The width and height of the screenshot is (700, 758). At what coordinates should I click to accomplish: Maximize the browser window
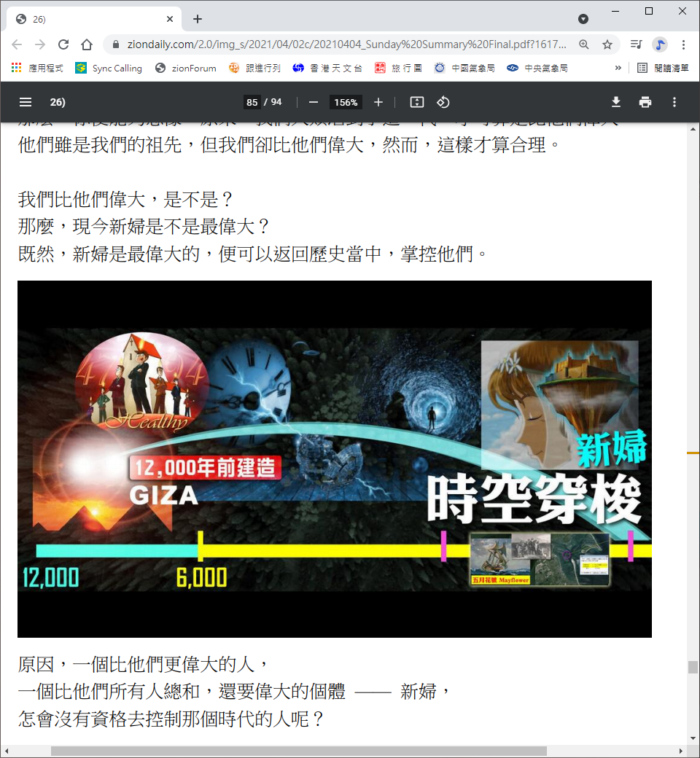point(649,11)
